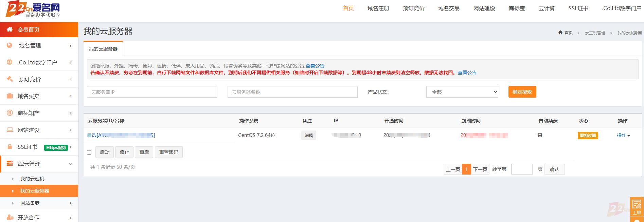Click the green Https服务 badge

tap(56, 147)
